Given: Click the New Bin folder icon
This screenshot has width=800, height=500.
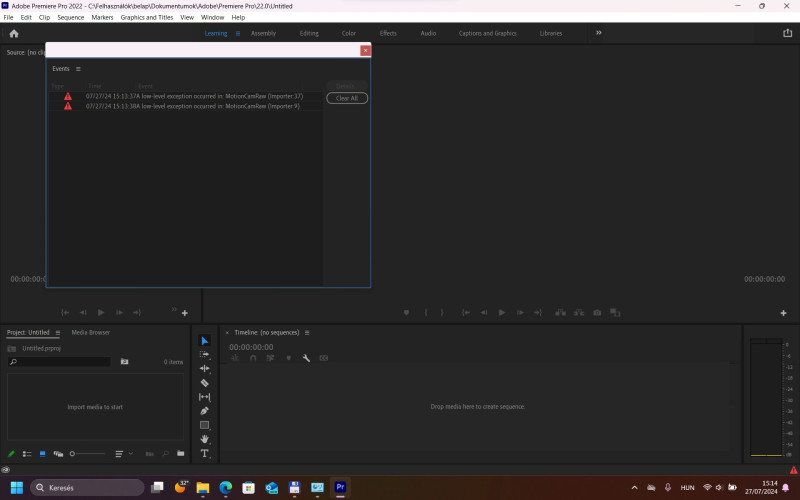Looking at the screenshot, I should [x=181, y=454].
